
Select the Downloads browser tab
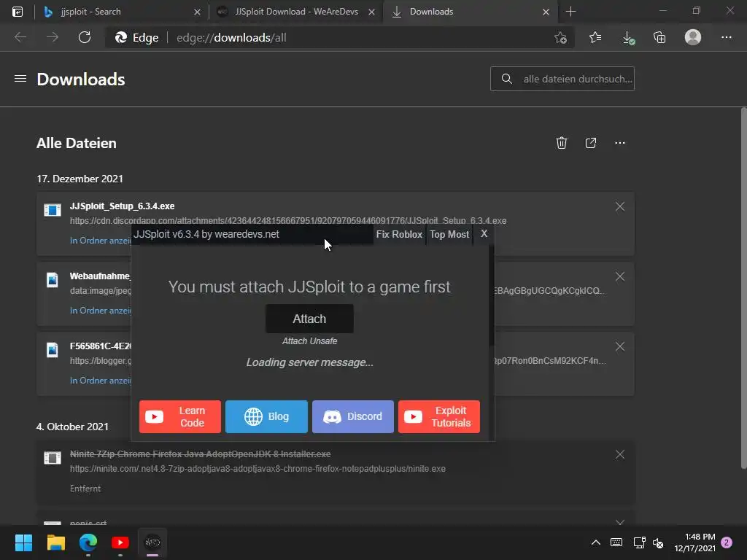click(x=469, y=12)
